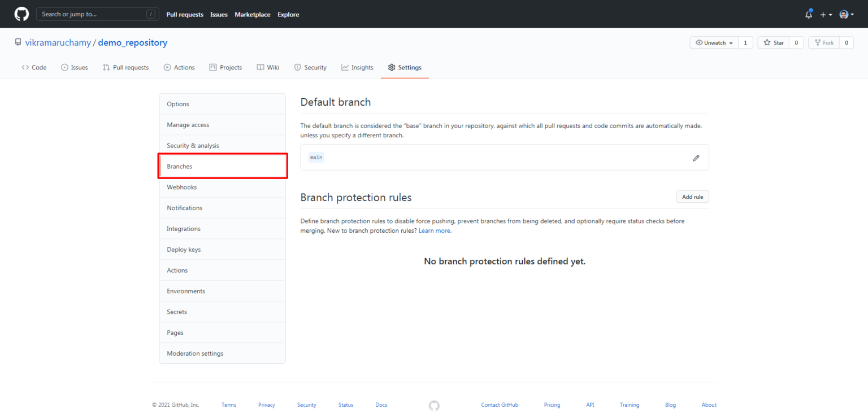Expand the avatar dropdown caret
The height and width of the screenshot is (418, 868).
coord(852,14)
